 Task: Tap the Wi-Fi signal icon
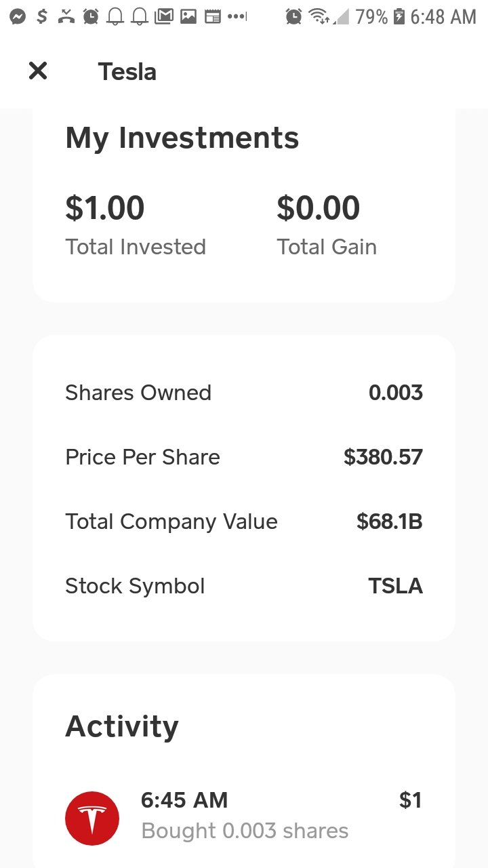319,17
